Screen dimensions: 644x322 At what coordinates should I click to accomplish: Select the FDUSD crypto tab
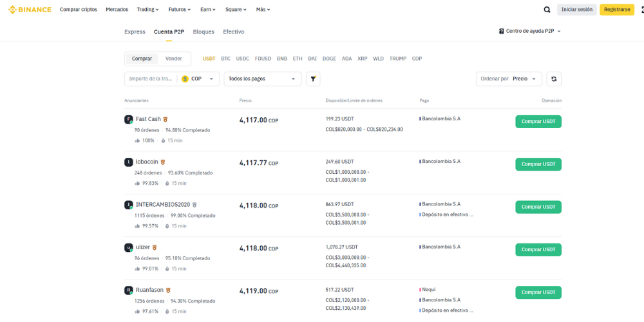(x=263, y=59)
